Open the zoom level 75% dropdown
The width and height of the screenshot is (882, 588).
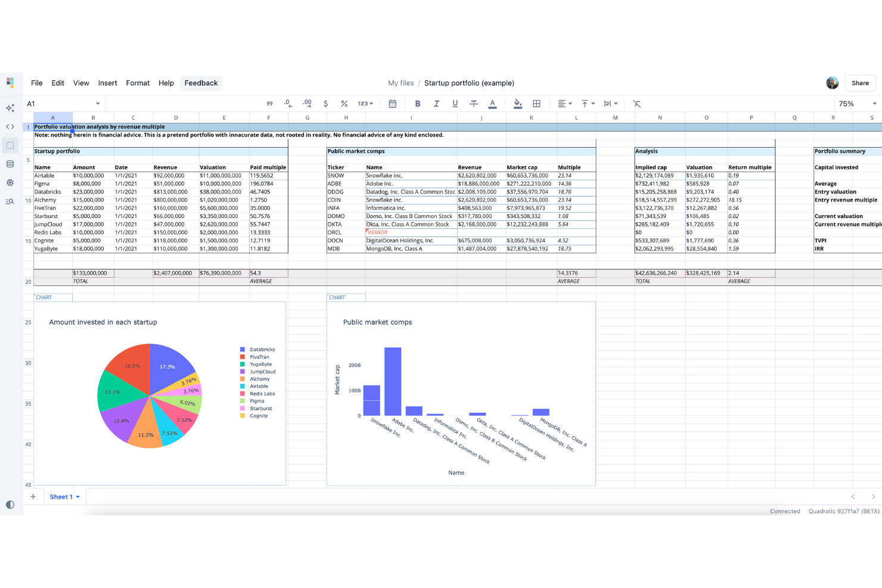pos(857,104)
